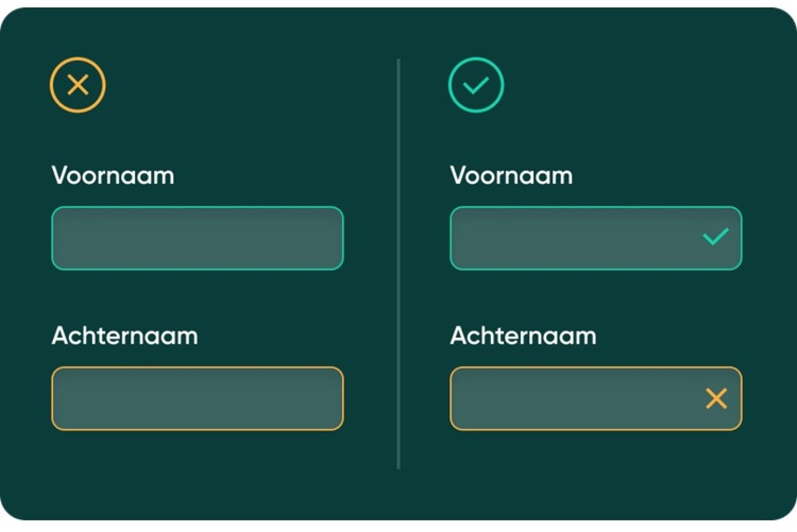Click the Voornaam label under the green checkmark
The image size is (797, 532).
pos(511,175)
